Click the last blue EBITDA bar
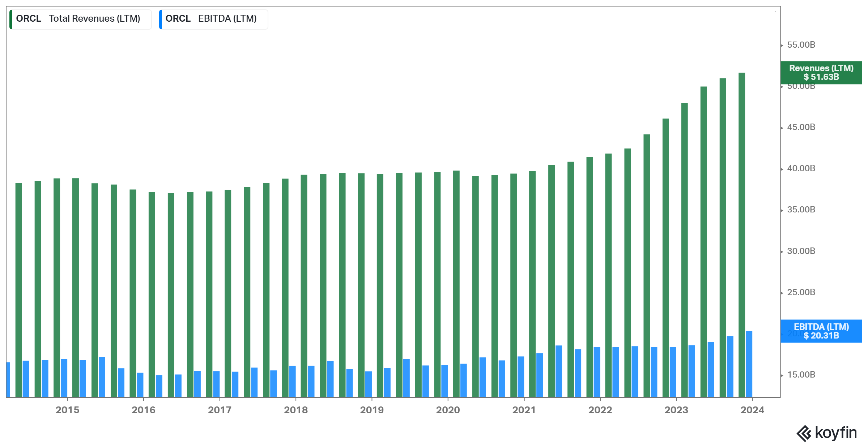The width and height of the screenshot is (868, 448). pos(749,364)
